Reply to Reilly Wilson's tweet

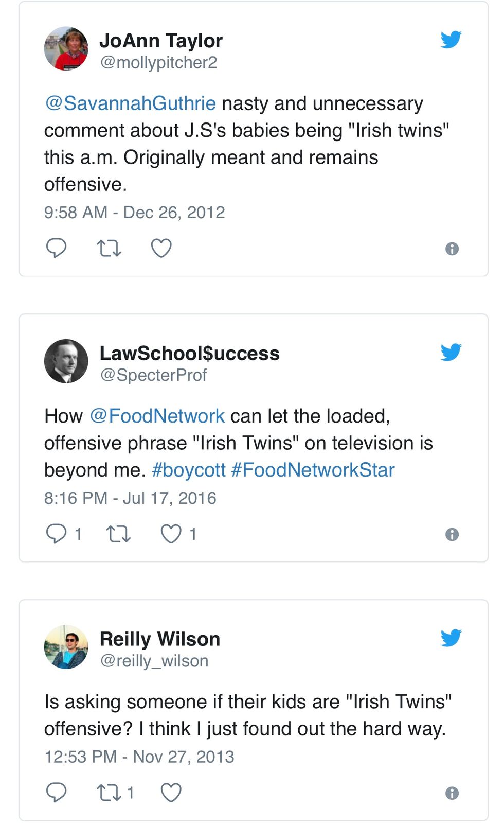pos(56,793)
